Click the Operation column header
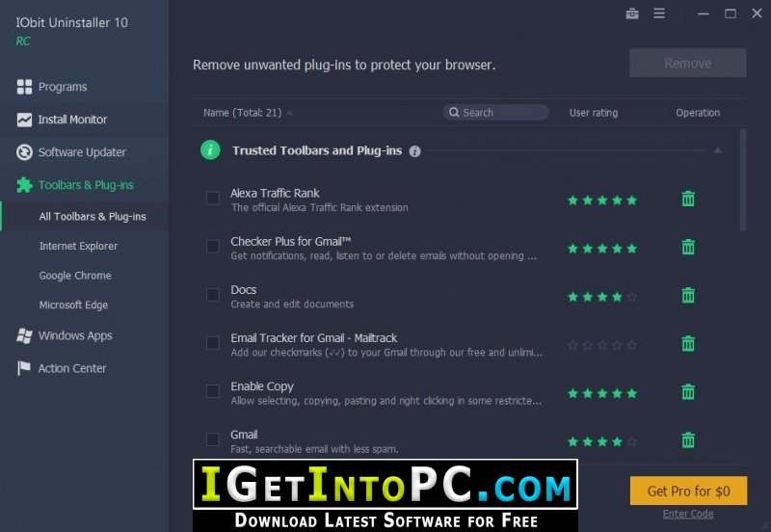This screenshot has width=771, height=532. [698, 113]
